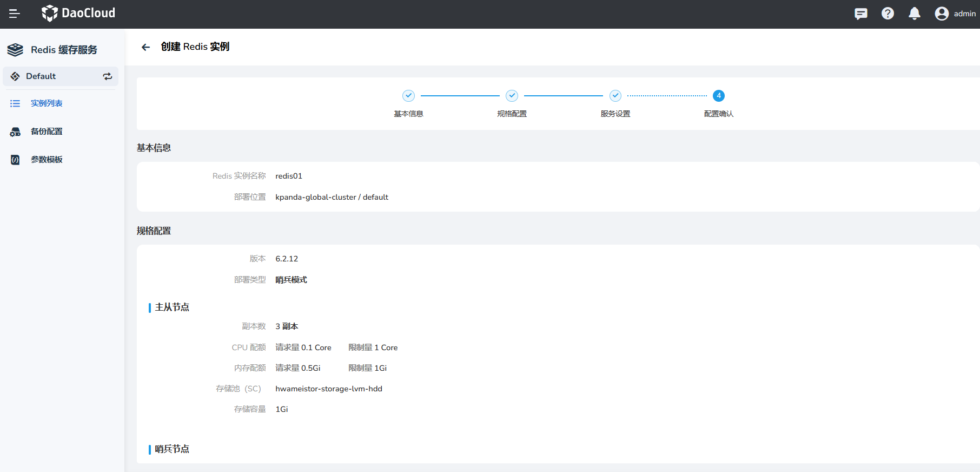Open the notifications bell
Screen dimensions: 980x472
(914, 14)
